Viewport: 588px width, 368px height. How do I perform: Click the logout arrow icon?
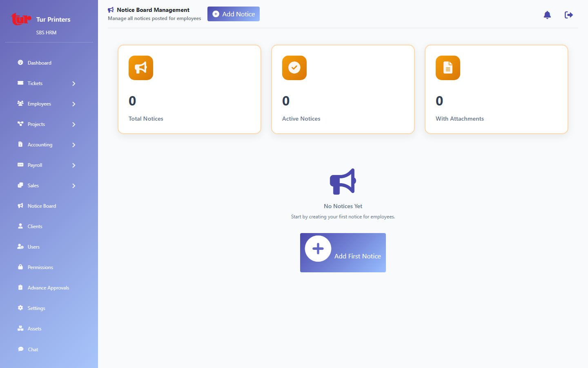click(x=568, y=15)
